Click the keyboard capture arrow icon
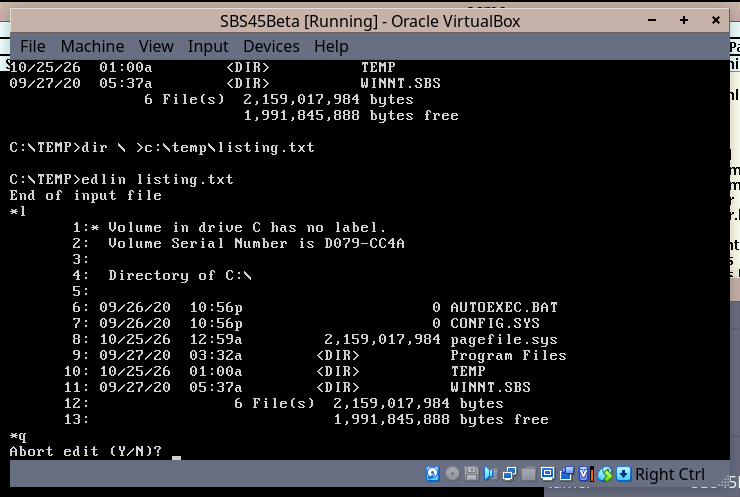740x497 pixels. (623, 473)
